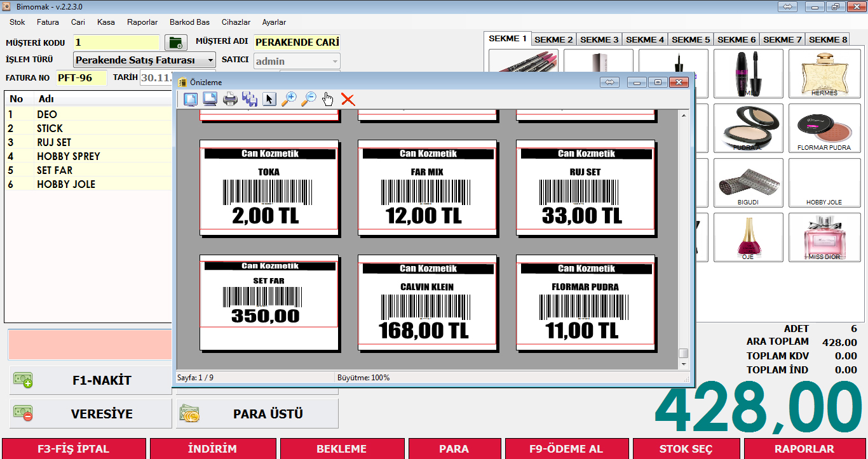This screenshot has height=459, width=868.
Task: Click the preview vertical scrollbar down arrow
Action: (684, 364)
